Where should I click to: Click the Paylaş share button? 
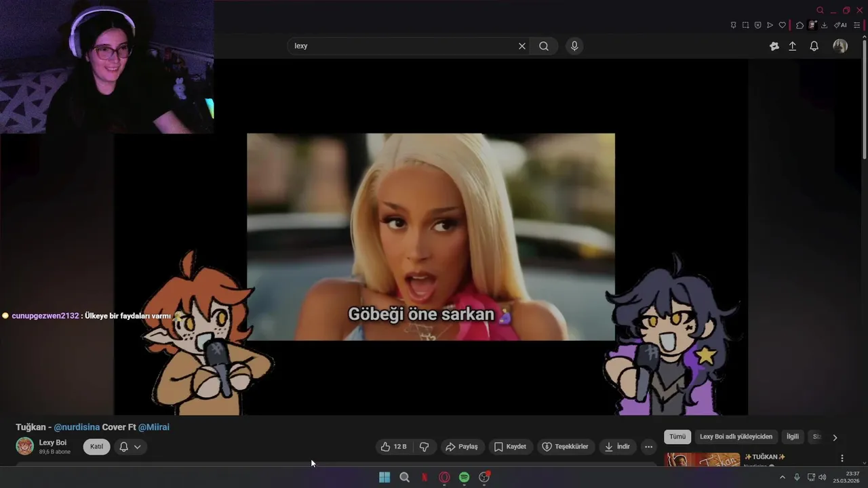click(462, 447)
